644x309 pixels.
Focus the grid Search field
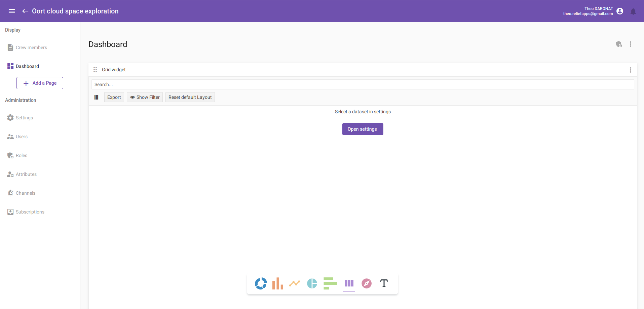(363, 84)
